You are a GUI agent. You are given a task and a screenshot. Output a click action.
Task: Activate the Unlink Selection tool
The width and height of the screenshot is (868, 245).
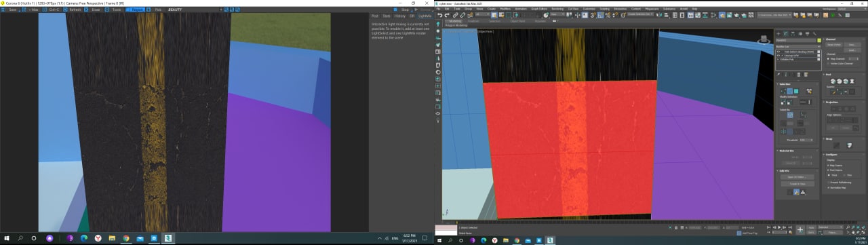[x=462, y=15]
